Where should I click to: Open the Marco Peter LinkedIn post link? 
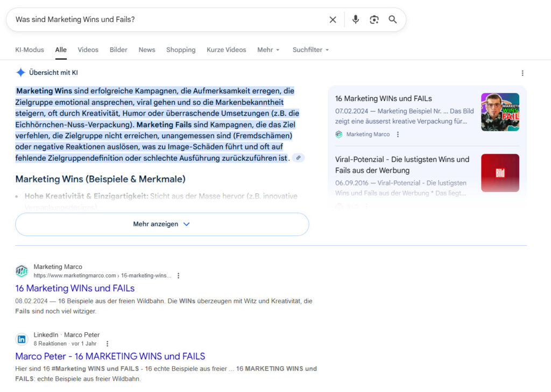click(x=110, y=356)
